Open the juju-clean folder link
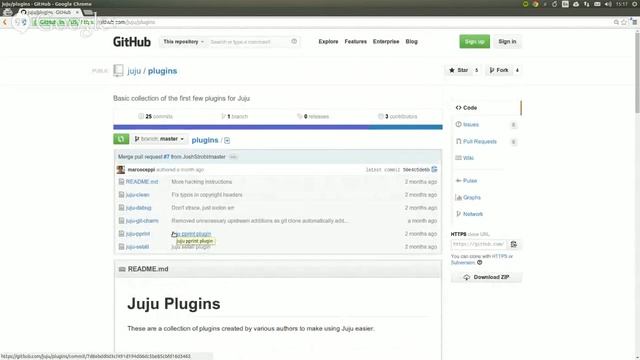Image resolution: width=640 pixels, height=360 pixels. [138, 195]
